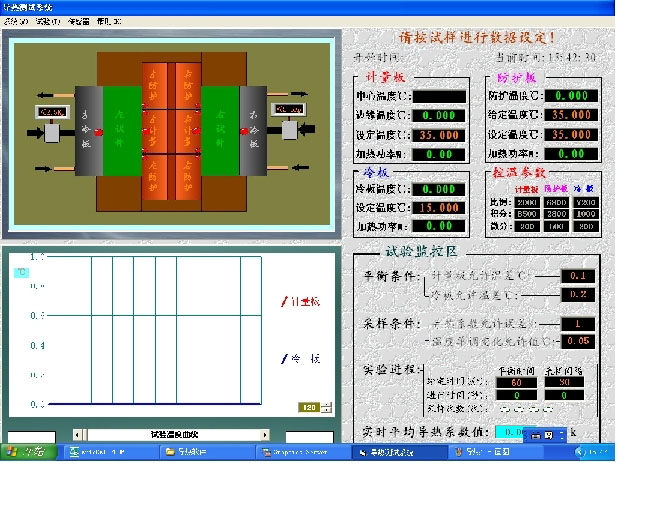This screenshot has height=509, width=668.
Task: Click the right pump box beside cold plate
Action: [x=290, y=130]
